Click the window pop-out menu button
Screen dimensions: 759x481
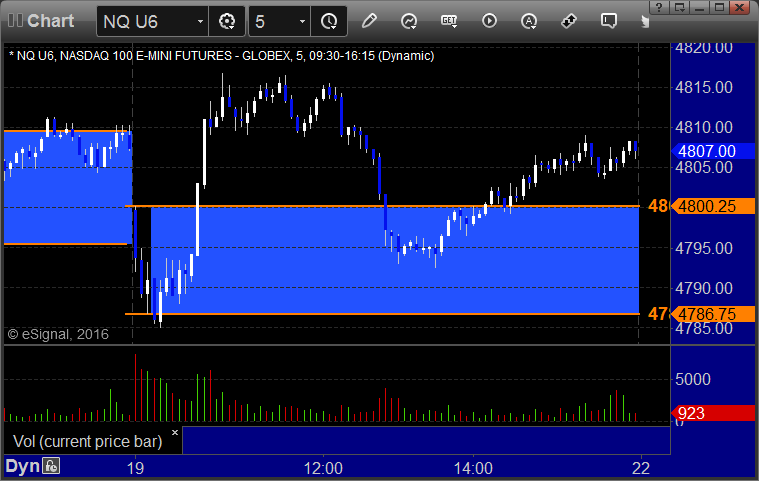pyautogui.click(x=679, y=7)
